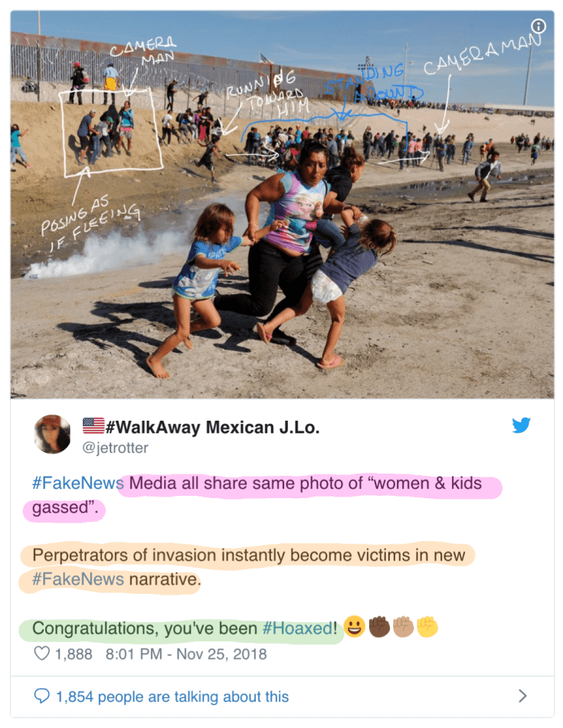Click the medium-tone fist emoji
Screen dimensions: 563x728
[x=403, y=628]
